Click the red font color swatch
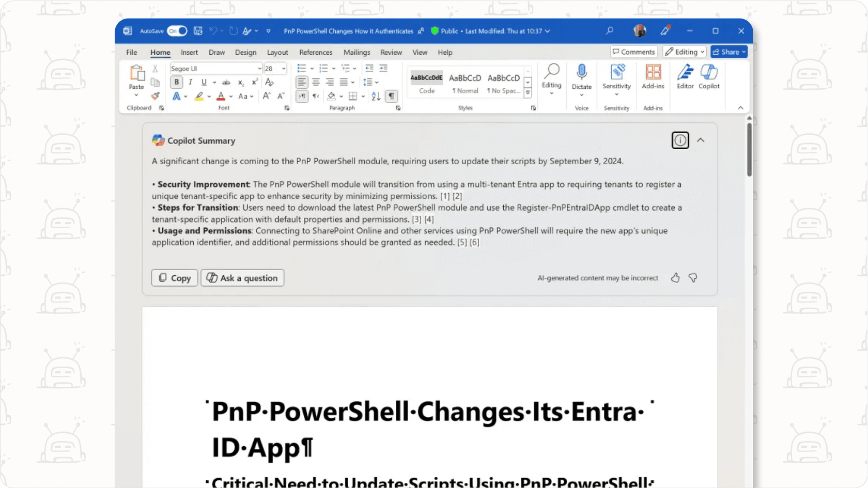 (221, 96)
